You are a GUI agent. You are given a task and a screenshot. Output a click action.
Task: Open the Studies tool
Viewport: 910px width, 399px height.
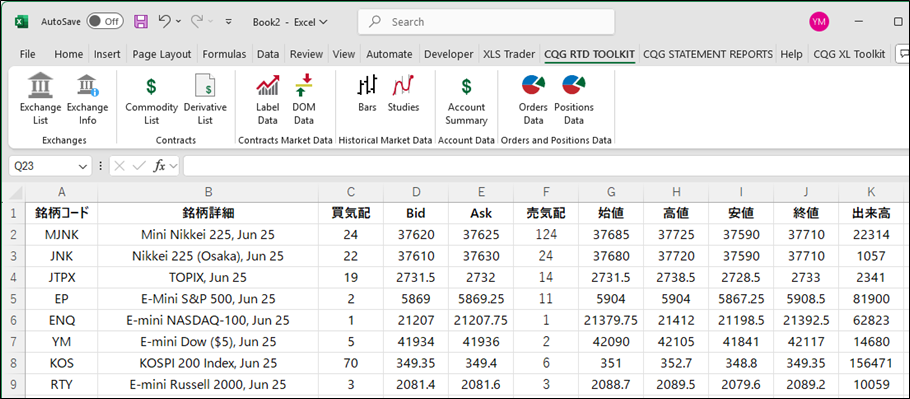pos(403,93)
